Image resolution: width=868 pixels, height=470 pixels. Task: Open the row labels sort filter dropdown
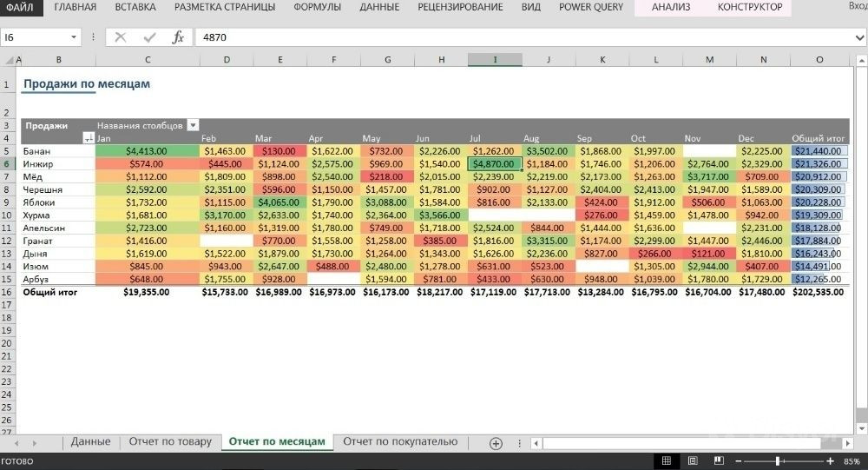88,138
